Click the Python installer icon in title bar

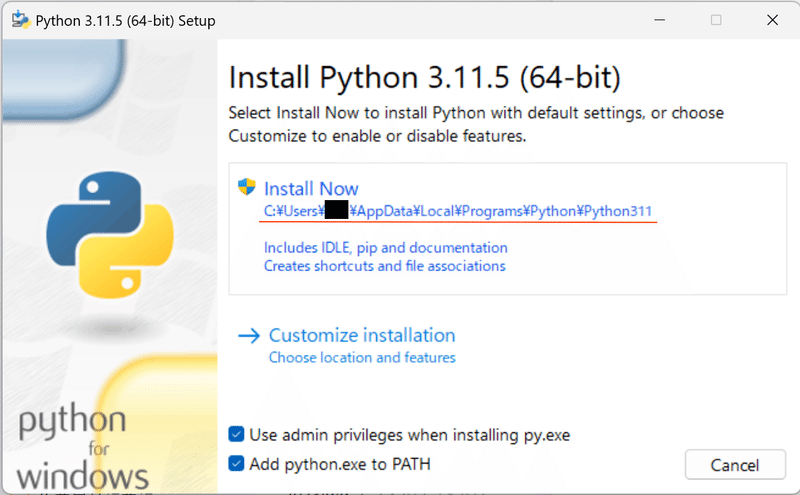[x=20, y=20]
